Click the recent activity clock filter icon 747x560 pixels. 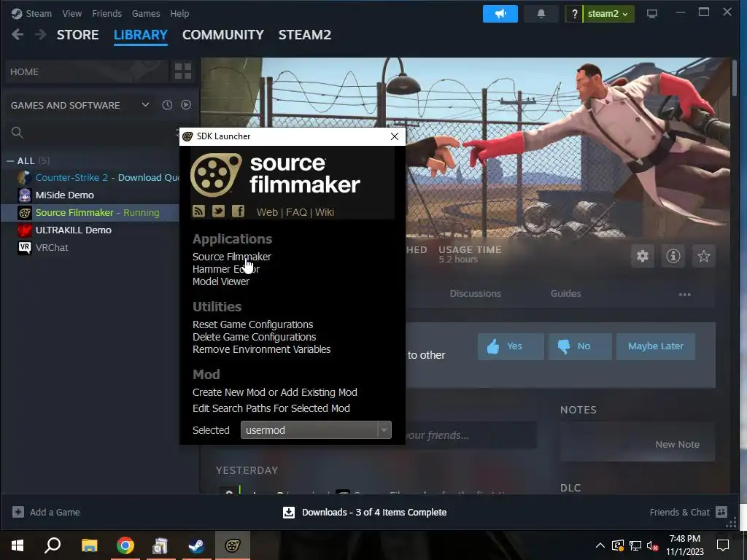(167, 105)
